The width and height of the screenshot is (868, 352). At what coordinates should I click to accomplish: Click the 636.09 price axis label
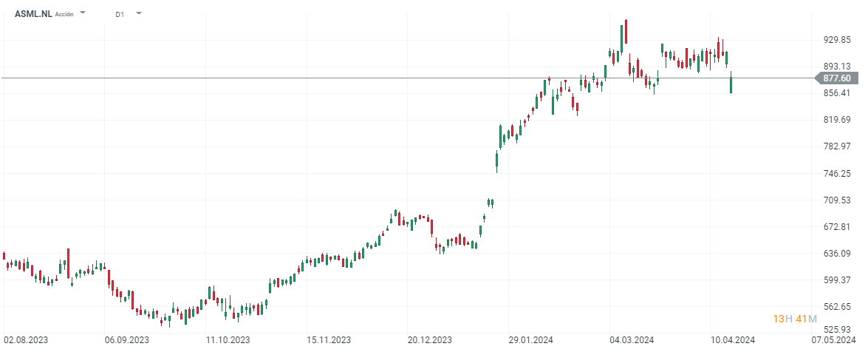pos(836,254)
